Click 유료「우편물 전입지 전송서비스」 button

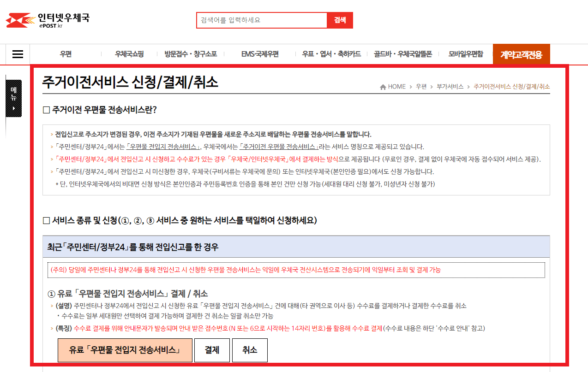[x=125, y=350]
